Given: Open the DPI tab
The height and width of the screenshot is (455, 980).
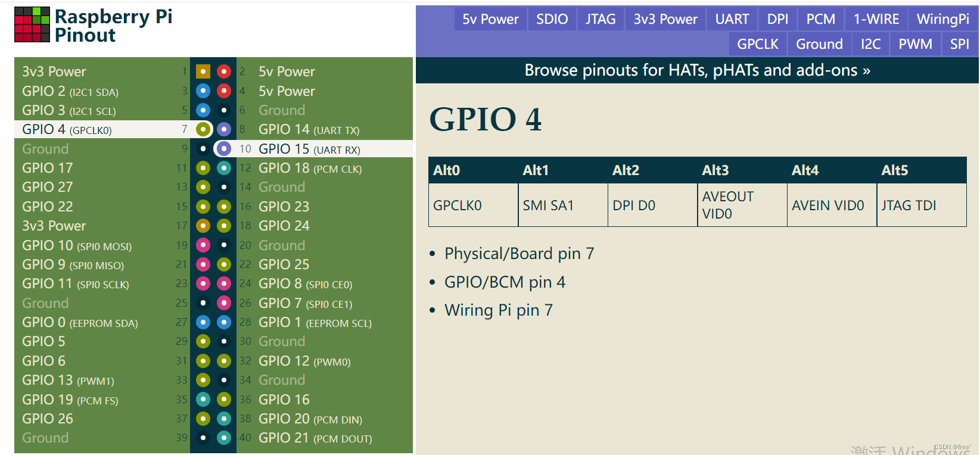Looking at the screenshot, I should tap(777, 19).
